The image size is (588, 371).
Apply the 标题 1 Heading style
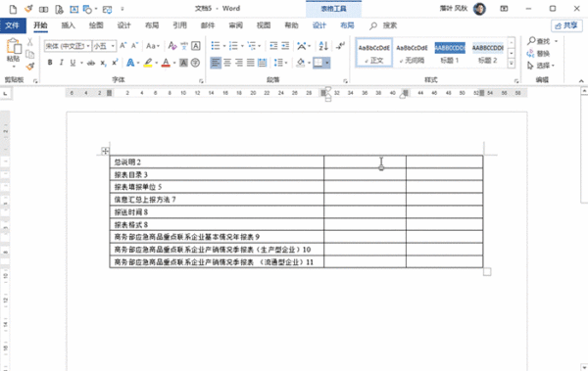(450, 53)
